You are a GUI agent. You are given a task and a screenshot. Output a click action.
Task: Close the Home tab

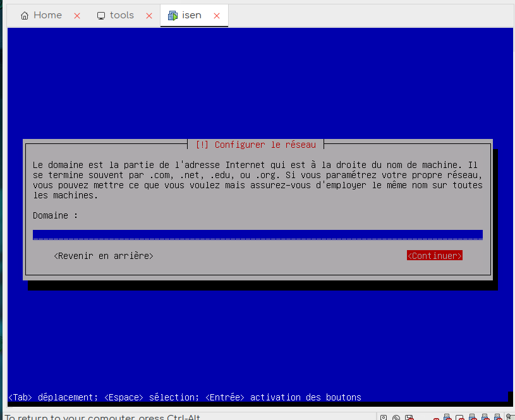coord(77,16)
